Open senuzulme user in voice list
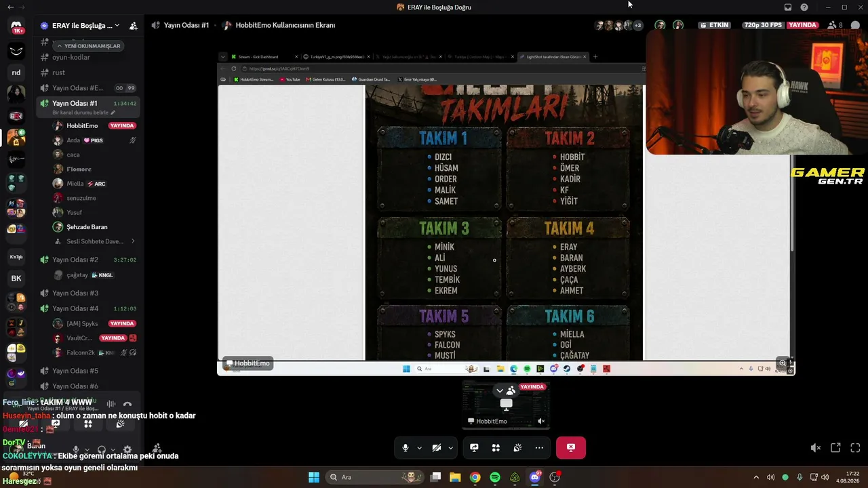 (x=81, y=198)
